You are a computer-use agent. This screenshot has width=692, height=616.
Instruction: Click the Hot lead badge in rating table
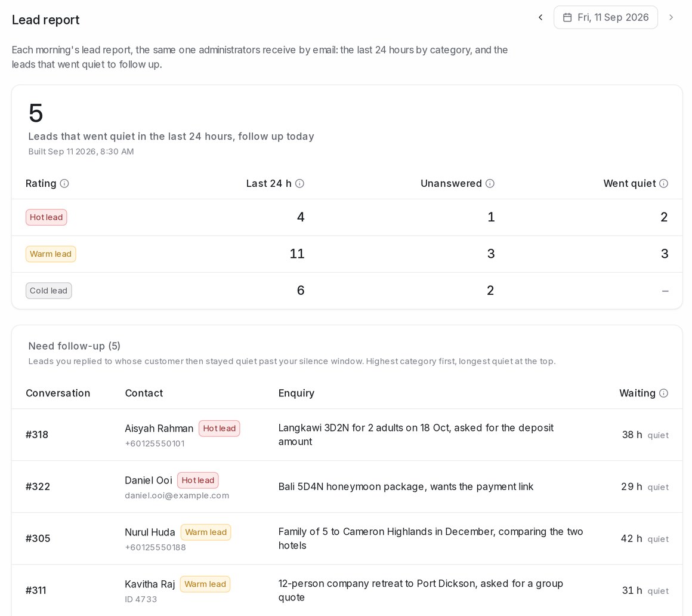click(x=47, y=217)
